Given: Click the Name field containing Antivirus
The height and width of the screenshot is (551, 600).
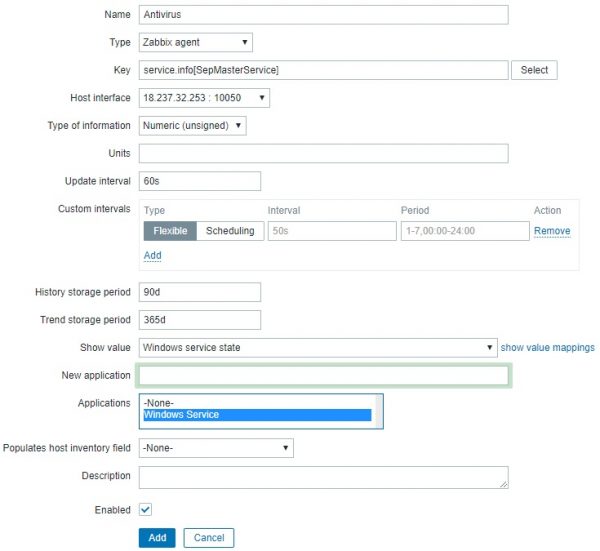Looking at the screenshot, I should 323,15.
